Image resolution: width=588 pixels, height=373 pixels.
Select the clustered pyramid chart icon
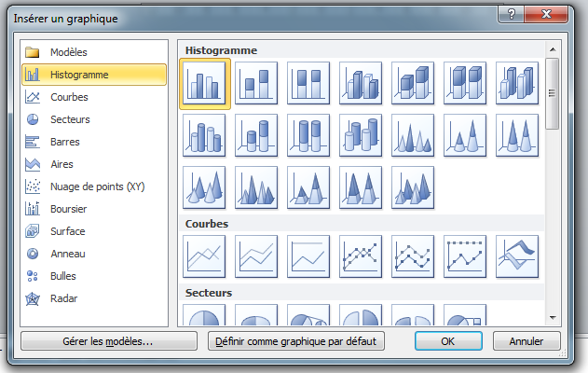(256, 187)
